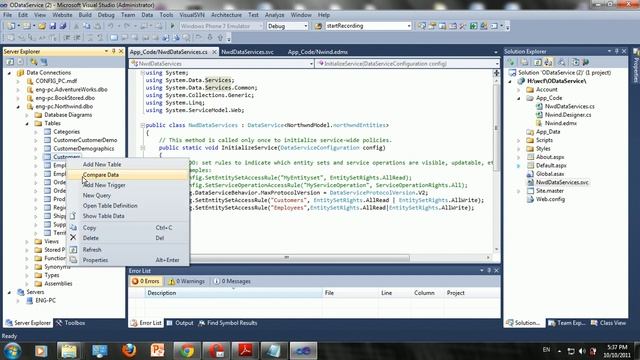Image resolution: width=640 pixels, height=360 pixels.
Task: Choose Add New Trigger in context menu
Action: [127, 185]
